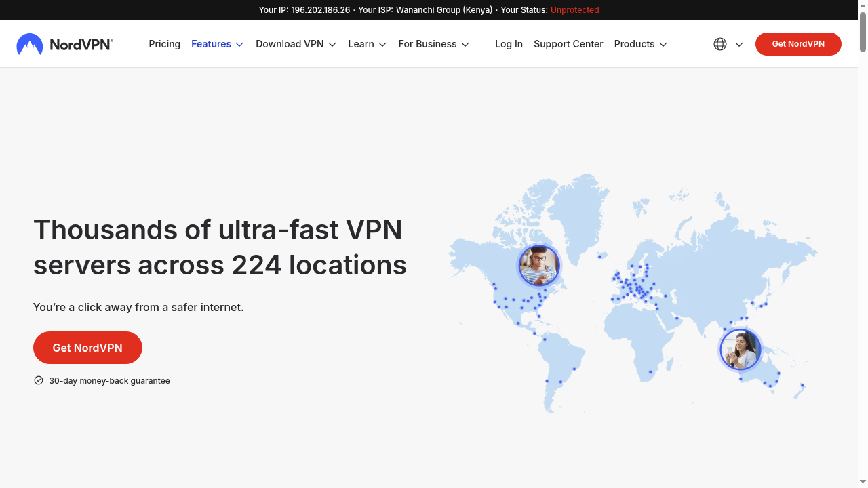
Task: Click the ISP Wananchi Group (Kenya) text
Action: pos(444,10)
